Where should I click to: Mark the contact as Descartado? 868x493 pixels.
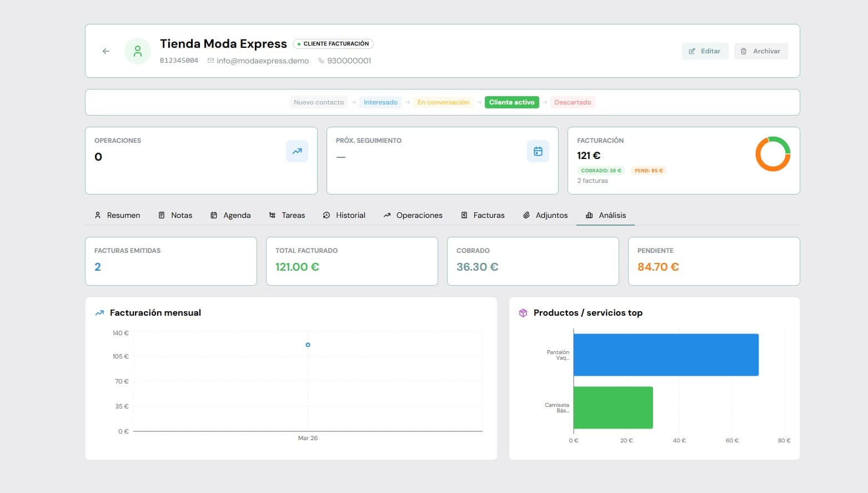point(573,102)
